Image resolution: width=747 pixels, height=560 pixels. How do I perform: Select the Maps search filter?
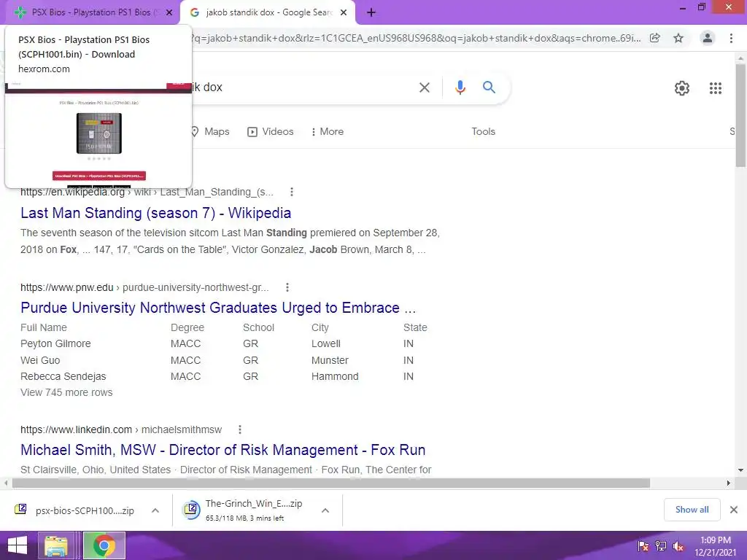pos(209,131)
